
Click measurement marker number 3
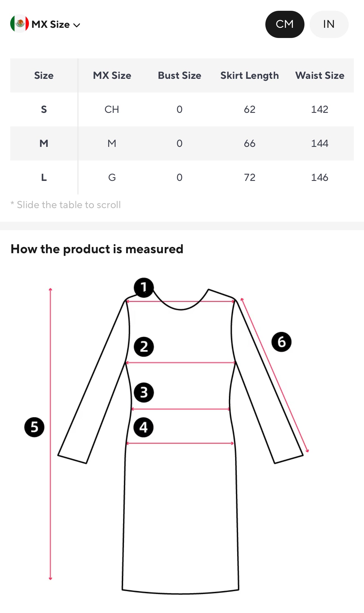click(x=144, y=393)
